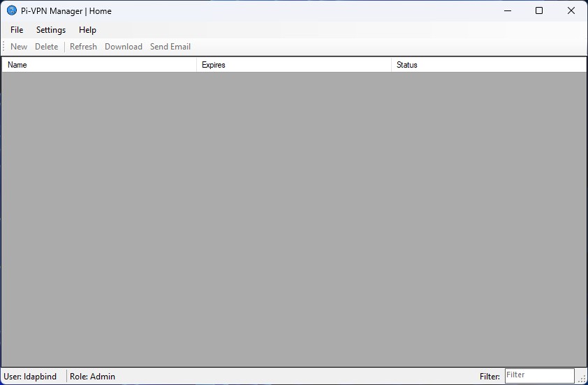Open the File menu
The width and height of the screenshot is (588, 385).
17,30
